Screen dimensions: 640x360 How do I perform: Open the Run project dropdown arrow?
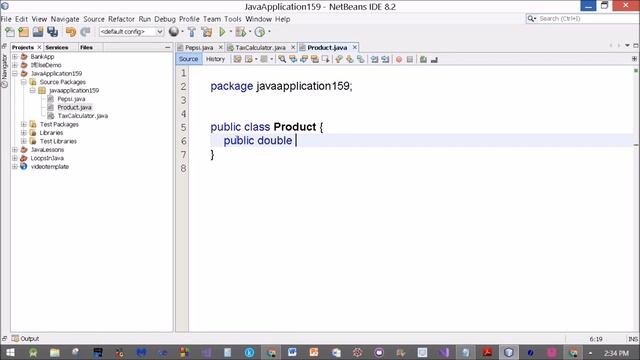click(x=231, y=32)
